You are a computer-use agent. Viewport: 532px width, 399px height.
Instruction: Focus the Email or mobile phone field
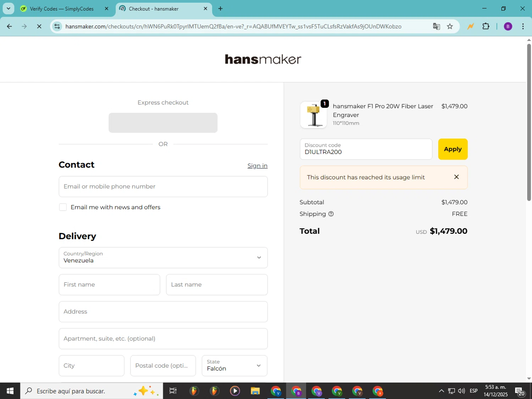[163, 187]
